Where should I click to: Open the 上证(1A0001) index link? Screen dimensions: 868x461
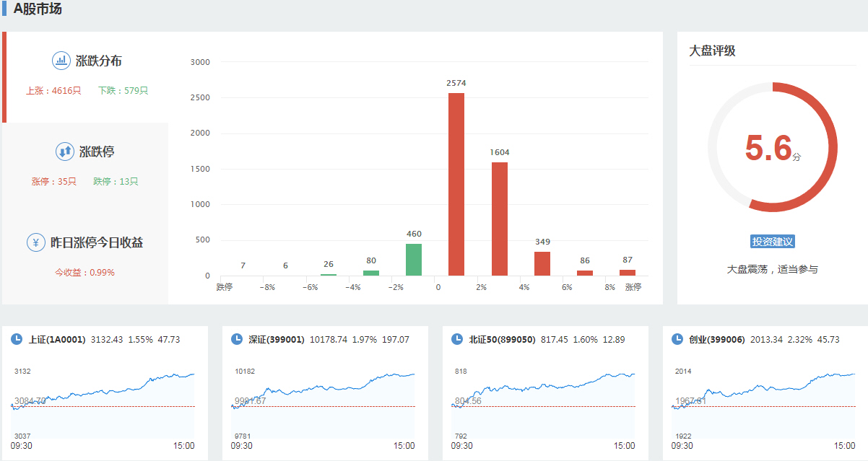[57, 339]
